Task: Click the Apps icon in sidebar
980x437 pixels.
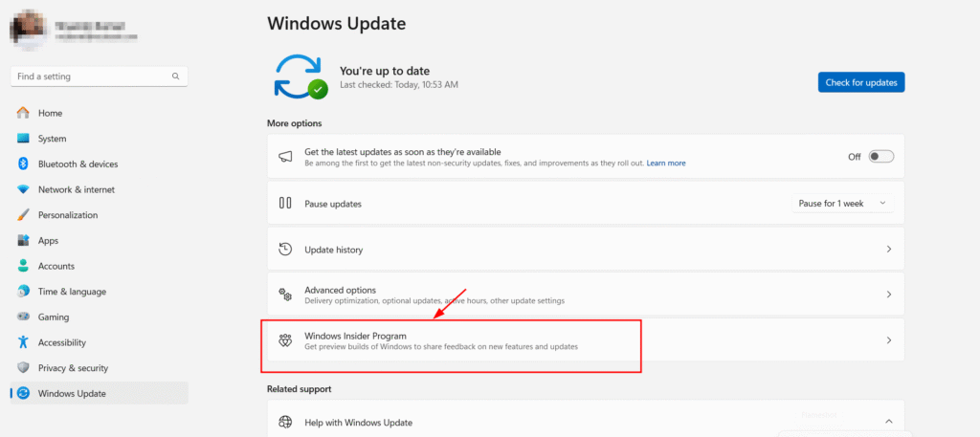Action: [x=23, y=240]
